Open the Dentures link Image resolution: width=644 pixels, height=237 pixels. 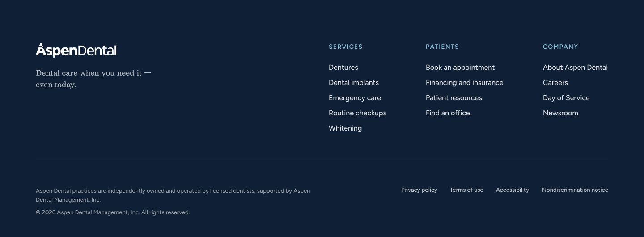(343, 68)
